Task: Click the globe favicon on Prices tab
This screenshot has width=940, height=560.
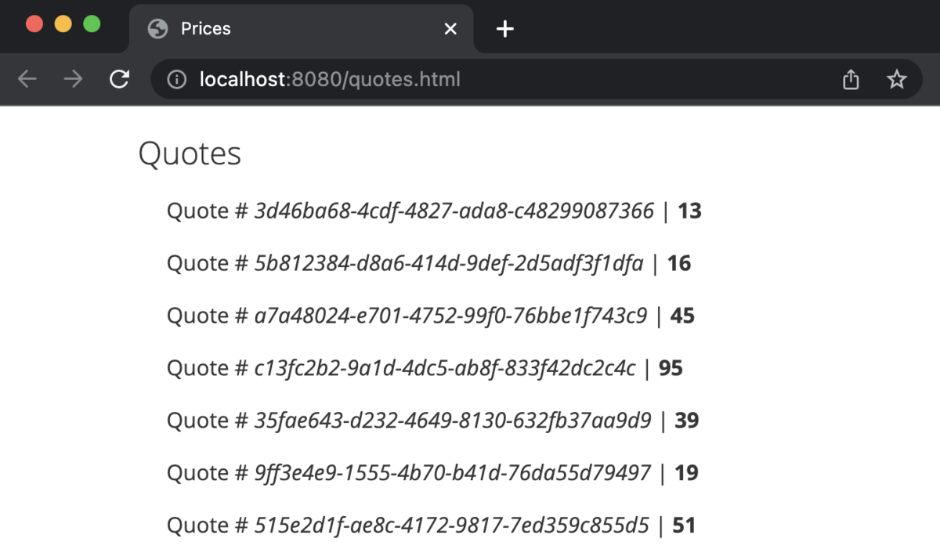Action: (x=157, y=29)
